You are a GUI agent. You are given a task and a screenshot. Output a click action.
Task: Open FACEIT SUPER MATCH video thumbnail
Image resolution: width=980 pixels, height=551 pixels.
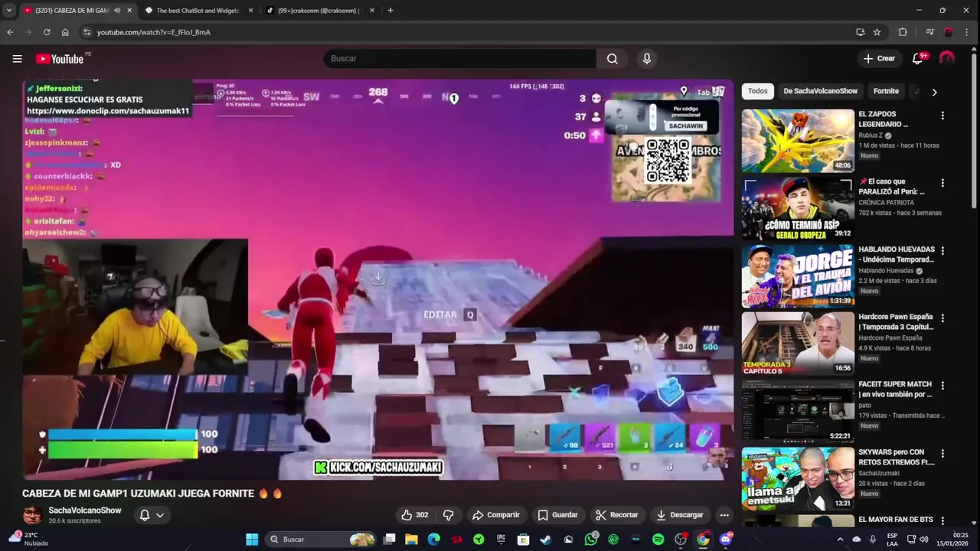point(798,410)
